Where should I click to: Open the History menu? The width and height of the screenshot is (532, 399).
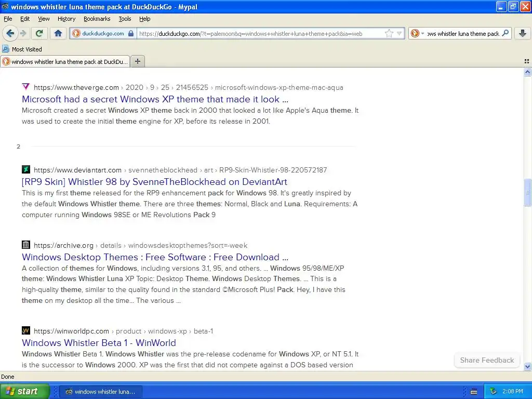(x=66, y=19)
